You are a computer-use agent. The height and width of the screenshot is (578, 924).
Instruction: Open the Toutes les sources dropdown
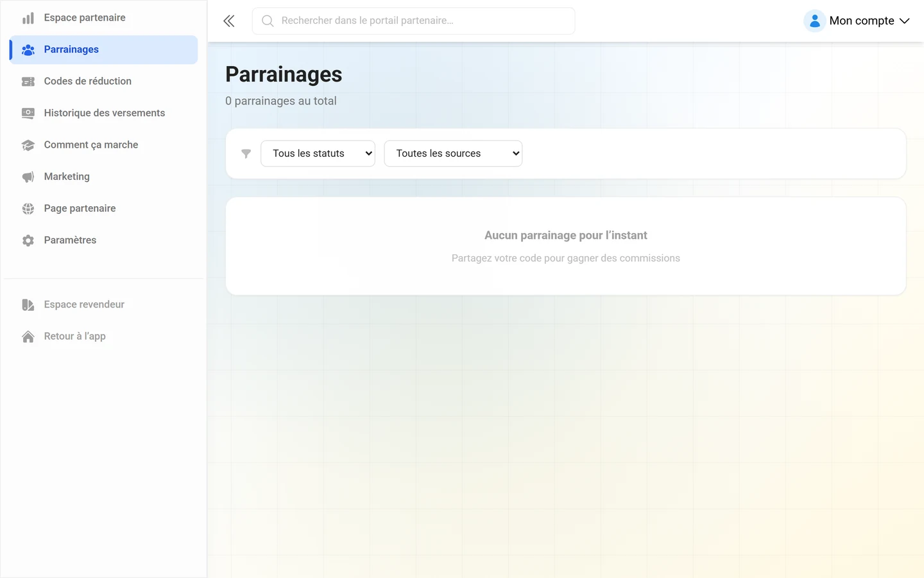coord(453,153)
